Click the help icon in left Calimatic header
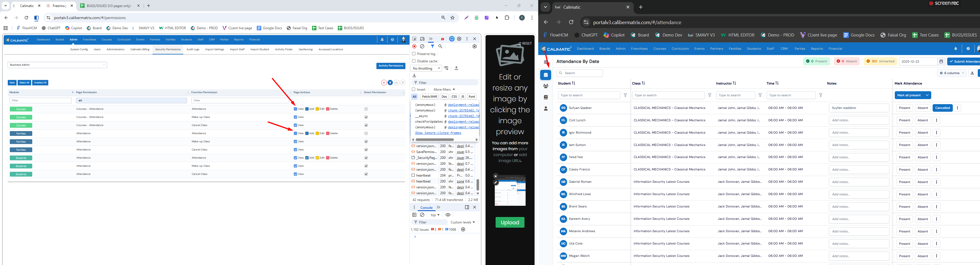Screen dimensions: 980x265 392,40
